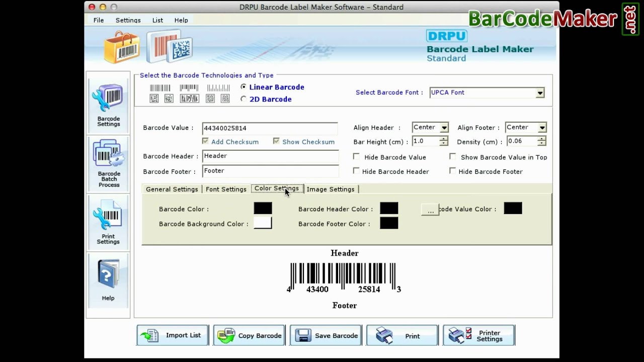Switch to Image Settings tab
This screenshot has width=644, height=362.
[331, 189]
